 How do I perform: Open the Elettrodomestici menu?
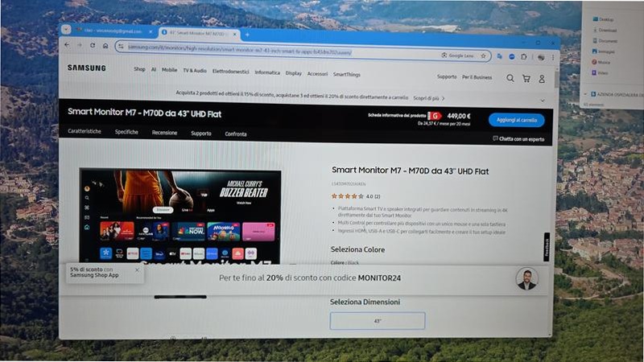tap(231, 72)
